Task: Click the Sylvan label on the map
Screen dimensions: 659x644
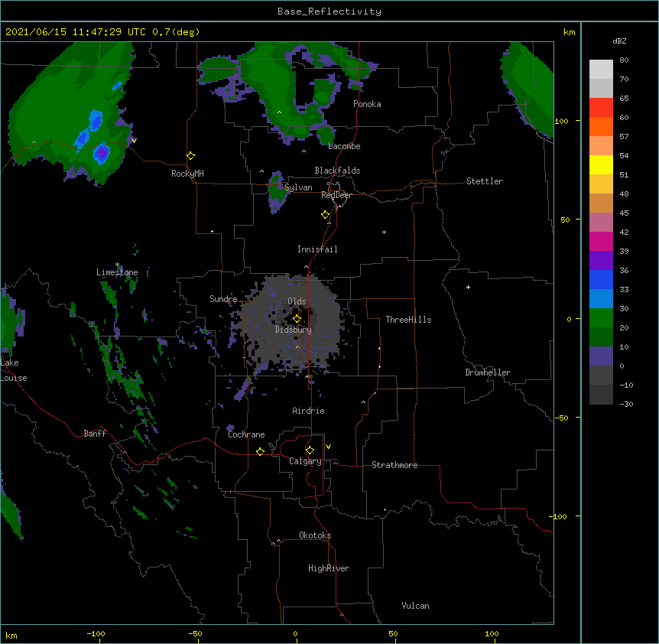Action: (298, 187)
